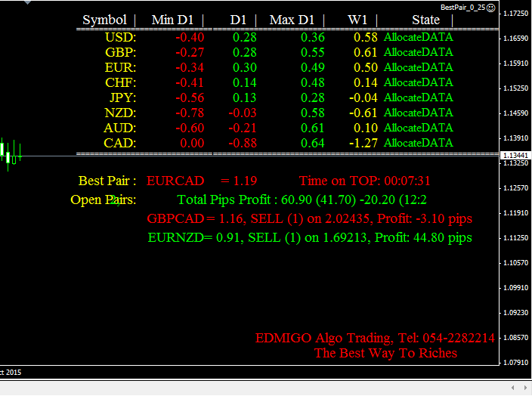Click AllocateDATA state in USD row
Image resolution: width=532 pixels, height=396 pixels.
pyautogui.click(x=419, y=37)
